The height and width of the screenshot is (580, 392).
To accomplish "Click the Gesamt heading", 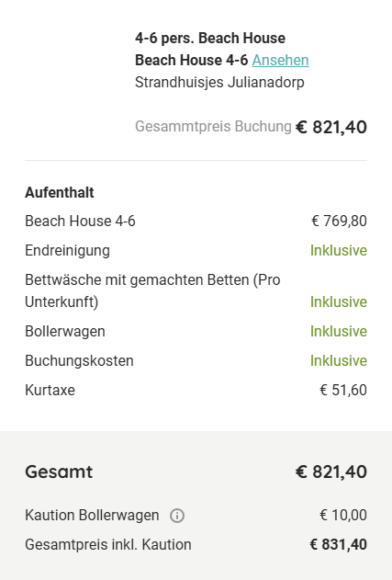I will 59,472.
